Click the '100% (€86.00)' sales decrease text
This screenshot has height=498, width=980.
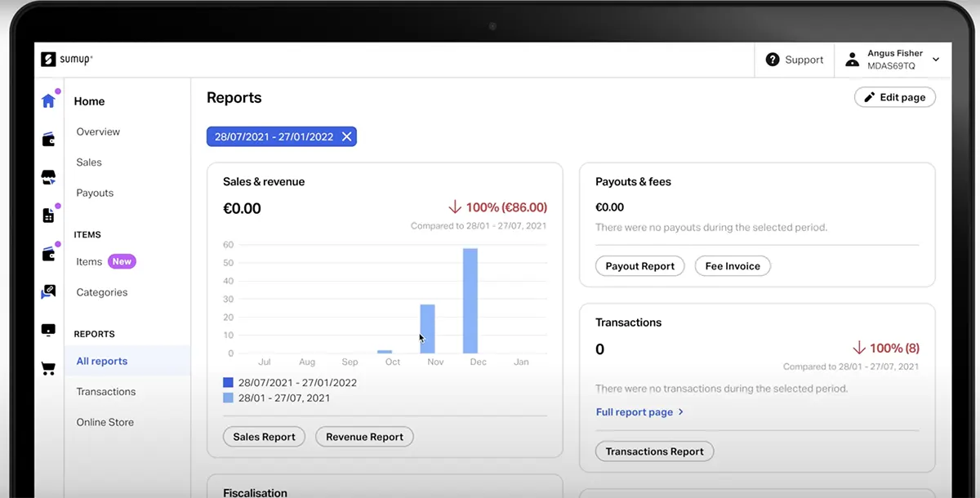[506, 207]
